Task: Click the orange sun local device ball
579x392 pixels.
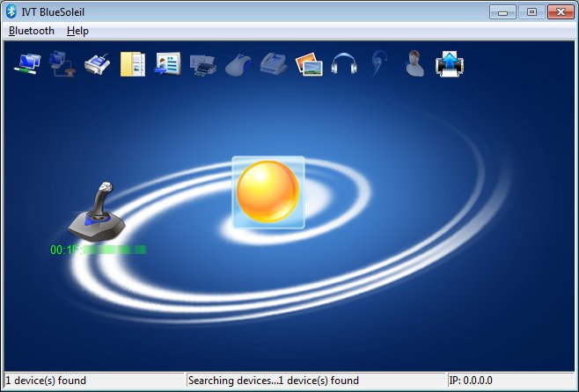Action: click(268, 192)
